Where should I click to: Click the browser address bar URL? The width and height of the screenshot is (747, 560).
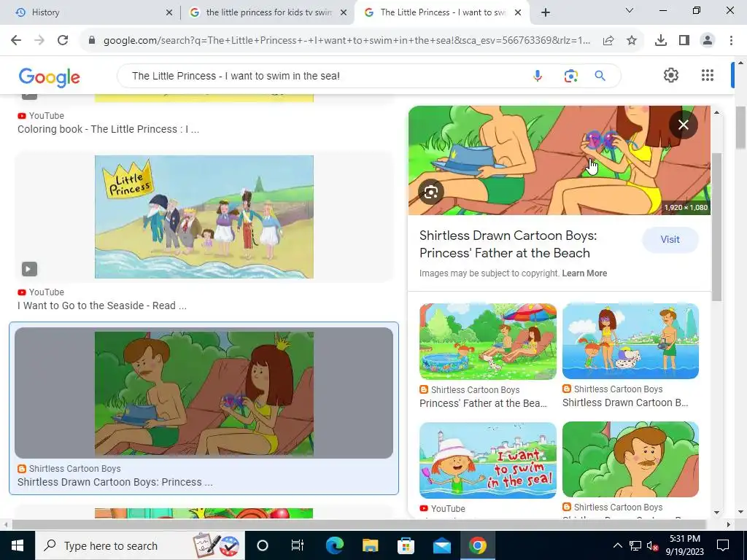pos(347,41)
